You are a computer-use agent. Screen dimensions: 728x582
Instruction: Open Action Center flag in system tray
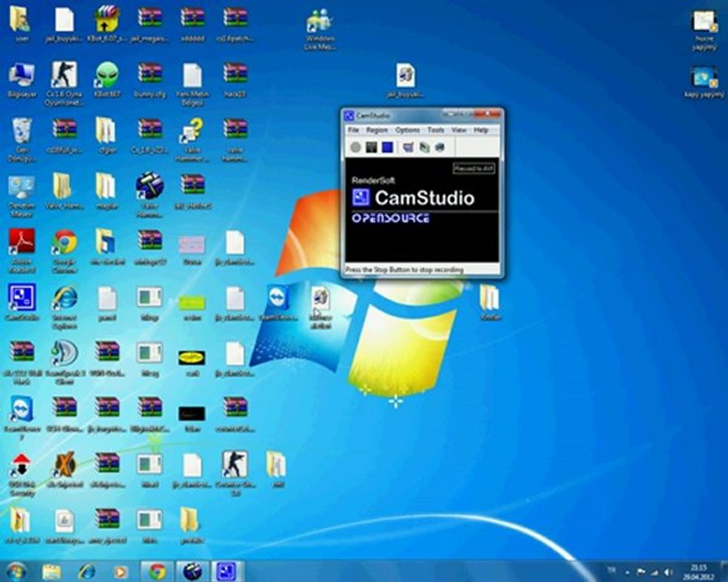(x=641, y=571)
